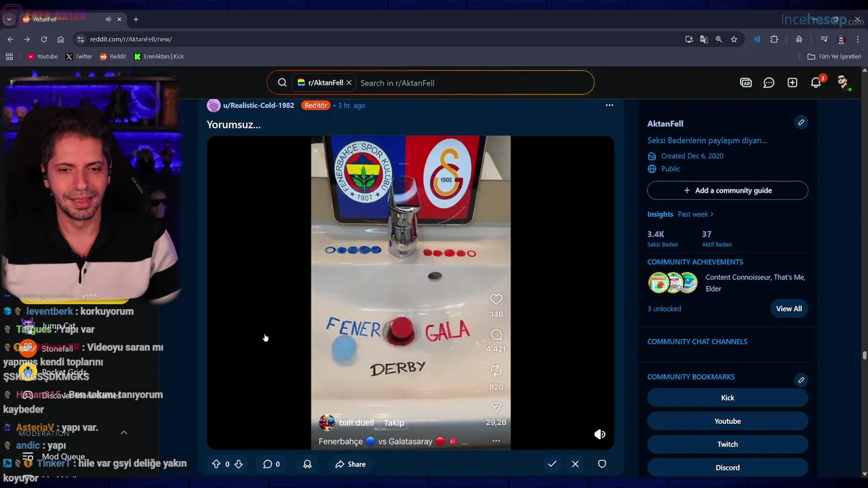868x488 pixels.
Task: Edit community bookmarks with pencil icon
Action: point(801,380)
